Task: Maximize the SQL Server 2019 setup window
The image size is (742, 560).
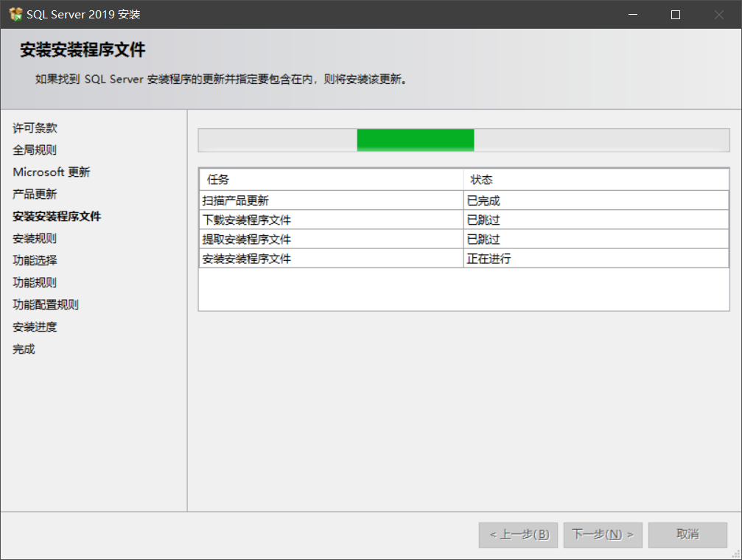Action: pyautogui.click(x=676, y=15)
